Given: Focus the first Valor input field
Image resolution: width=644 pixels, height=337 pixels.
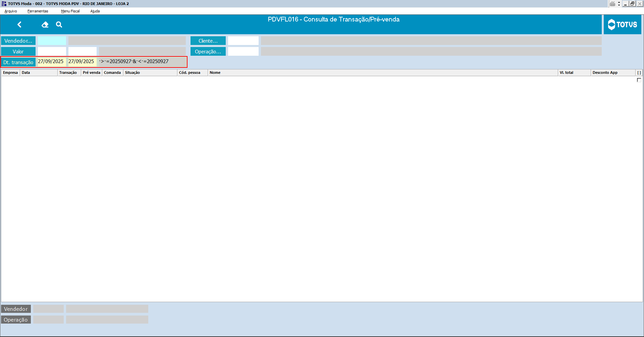Looking at the screenshot, I should tap(52, 51).
